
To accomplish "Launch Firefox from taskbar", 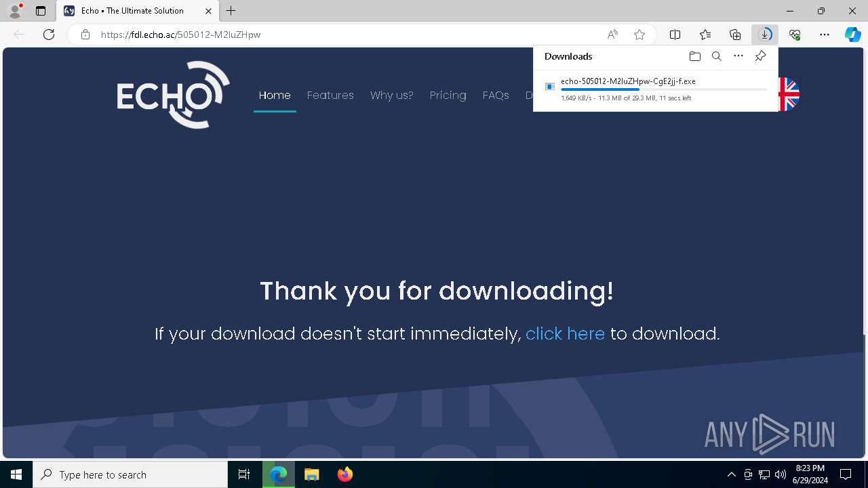I will click(345, 474).
